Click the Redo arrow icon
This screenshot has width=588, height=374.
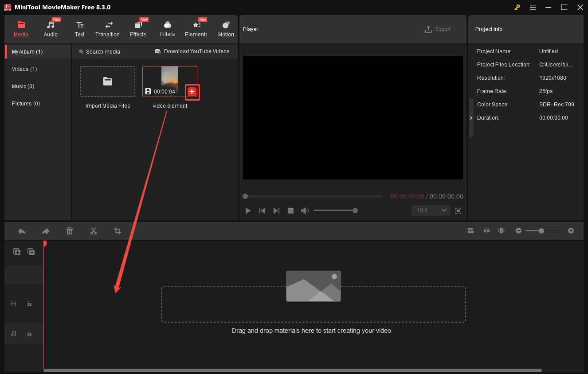point(46,231)
